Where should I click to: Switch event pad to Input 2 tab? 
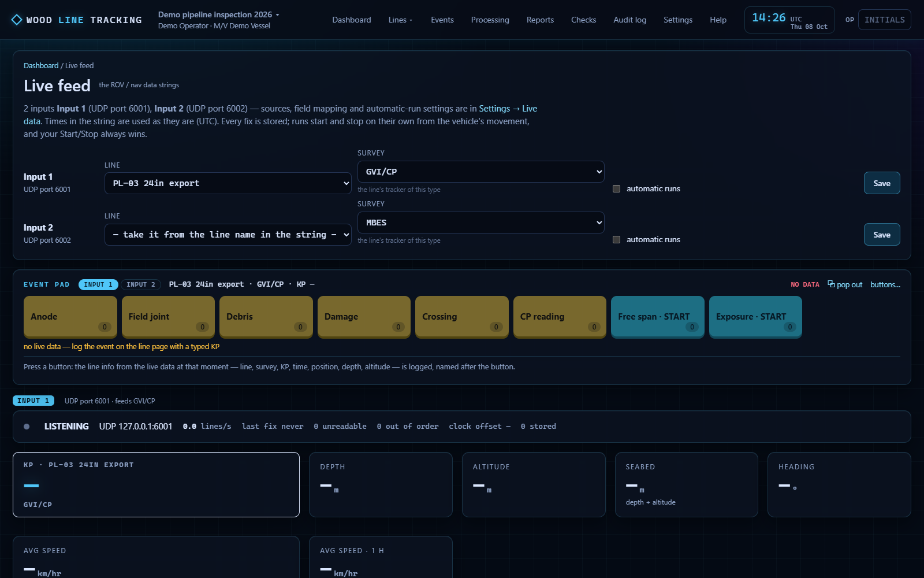(141, 284)
